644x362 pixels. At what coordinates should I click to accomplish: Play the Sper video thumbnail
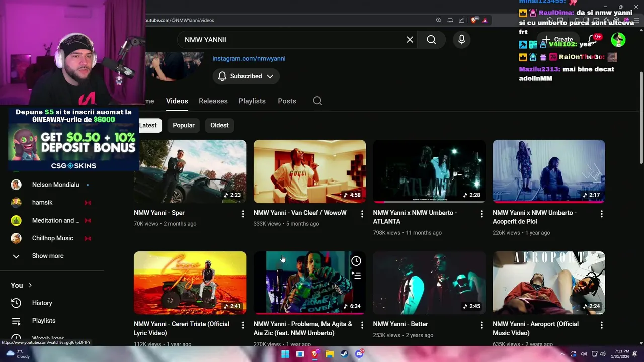pyautogui.click(x=190, y=171)
